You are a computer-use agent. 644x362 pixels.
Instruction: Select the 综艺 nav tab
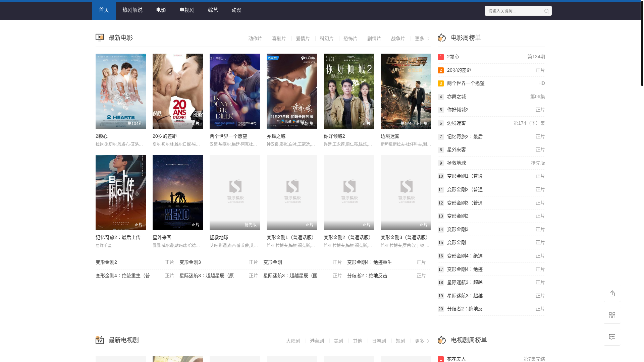pos(213,11)
